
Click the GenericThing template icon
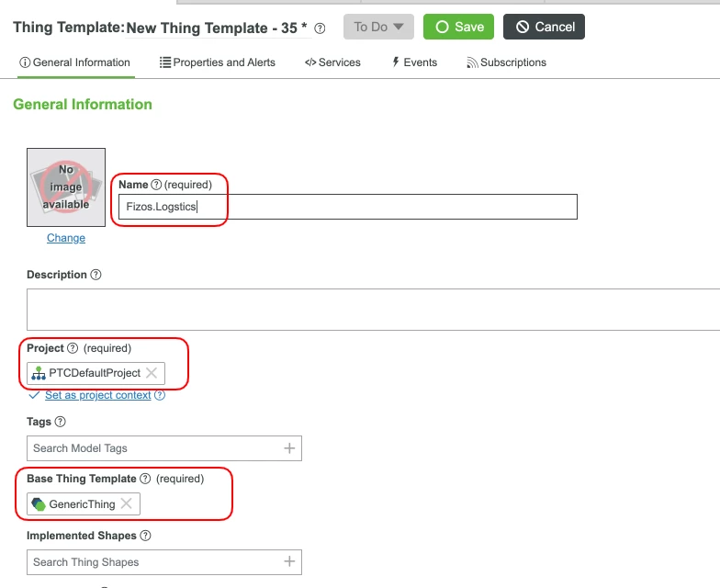39,503
